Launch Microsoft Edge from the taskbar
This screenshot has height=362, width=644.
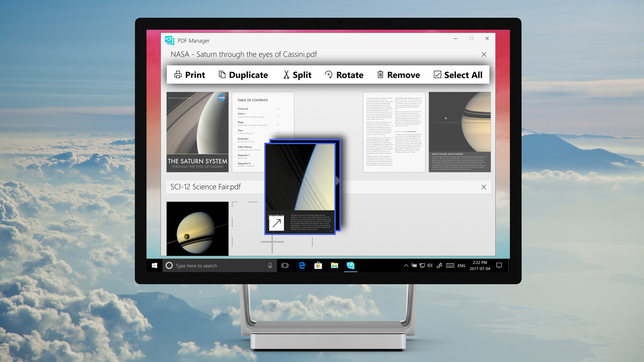tap(302, 265)
